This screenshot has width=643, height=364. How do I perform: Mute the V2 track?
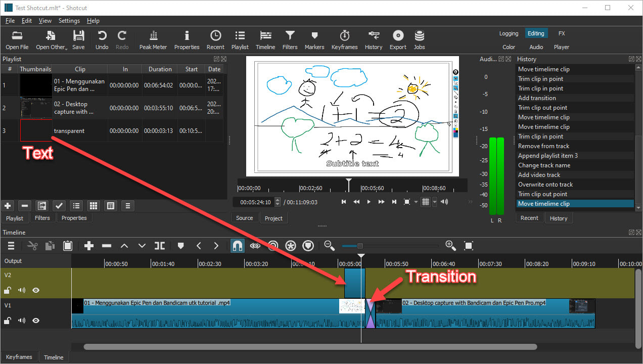[x=22, y=290]
